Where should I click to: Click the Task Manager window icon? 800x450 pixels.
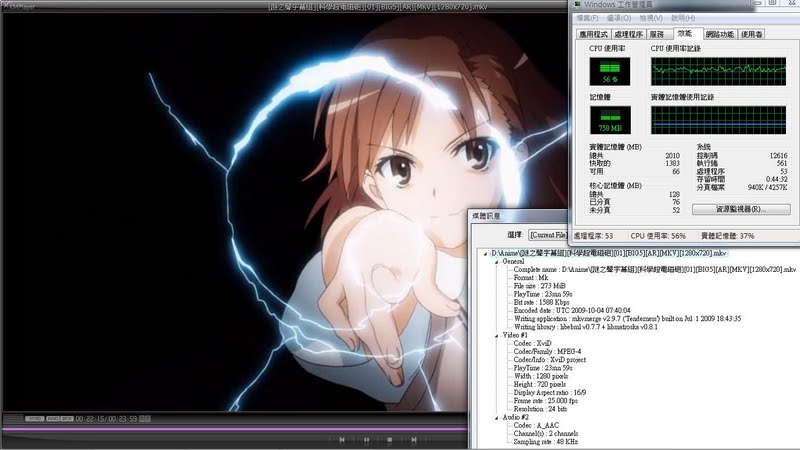click(578, 4)
